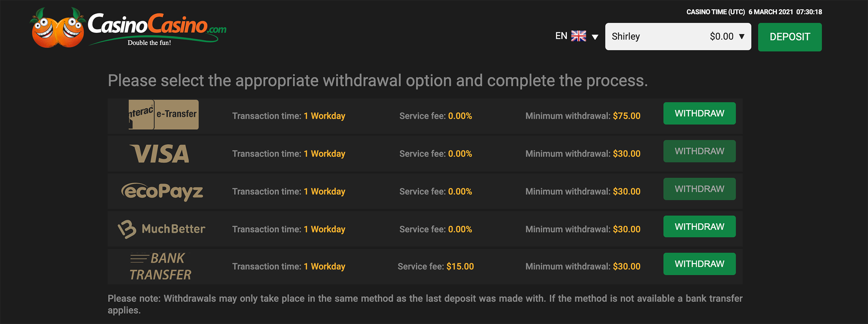Click WITHDRAW in the VISA row
Viewport: 868px width, 324px height.
[x=699, y=151]
